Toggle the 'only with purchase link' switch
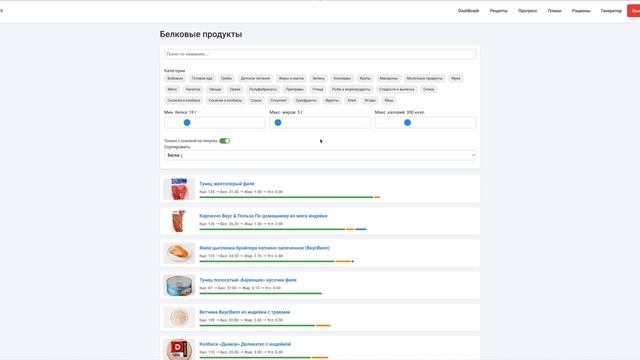This screenshot has height=360, width=640. 224,141
